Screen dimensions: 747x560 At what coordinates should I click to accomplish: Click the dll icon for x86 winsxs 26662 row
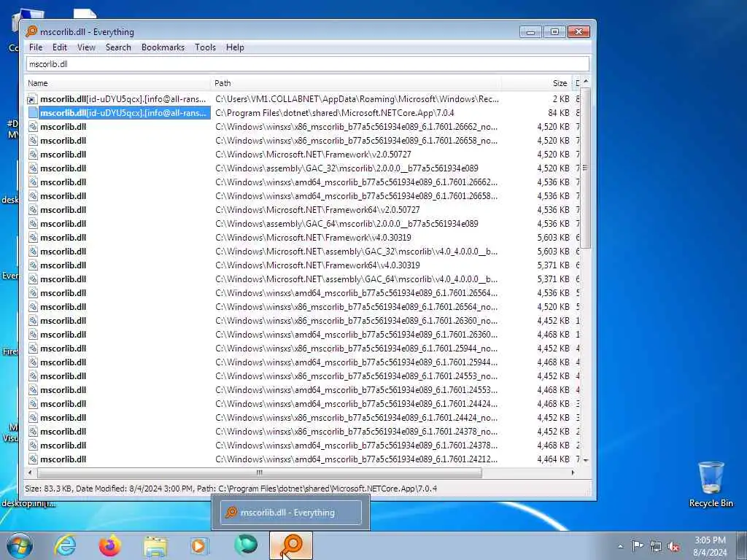[x=32, y=127]
